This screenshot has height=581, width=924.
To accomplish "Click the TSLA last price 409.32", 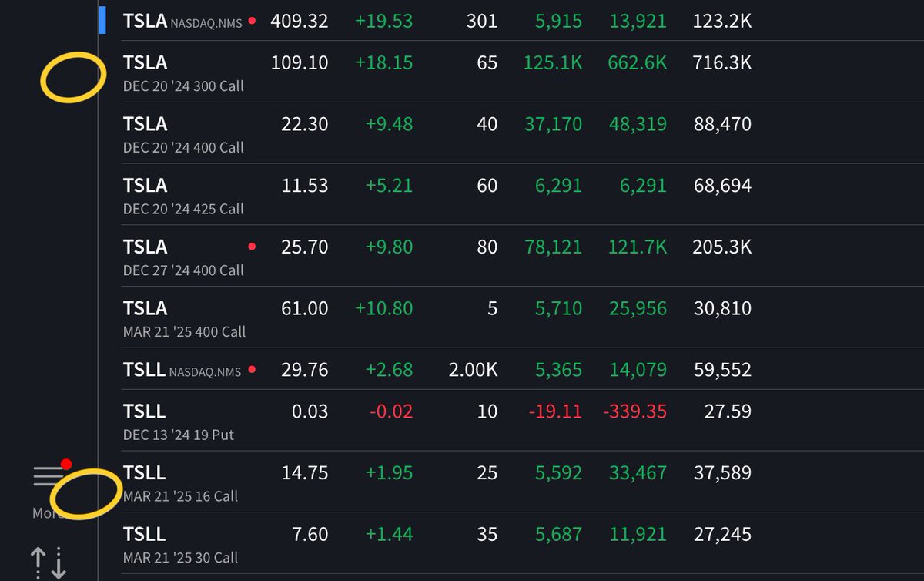I will pyautogui.click(x=300, y=22).
